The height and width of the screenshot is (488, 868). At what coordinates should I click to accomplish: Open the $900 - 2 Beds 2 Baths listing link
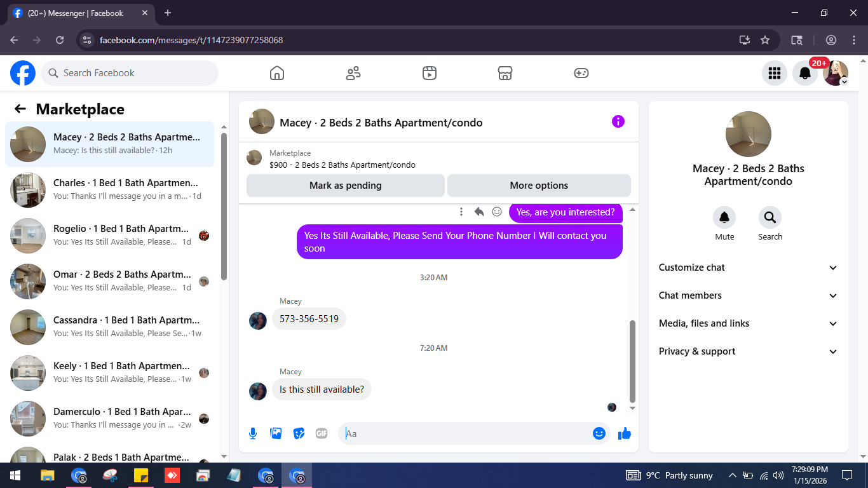342,165
